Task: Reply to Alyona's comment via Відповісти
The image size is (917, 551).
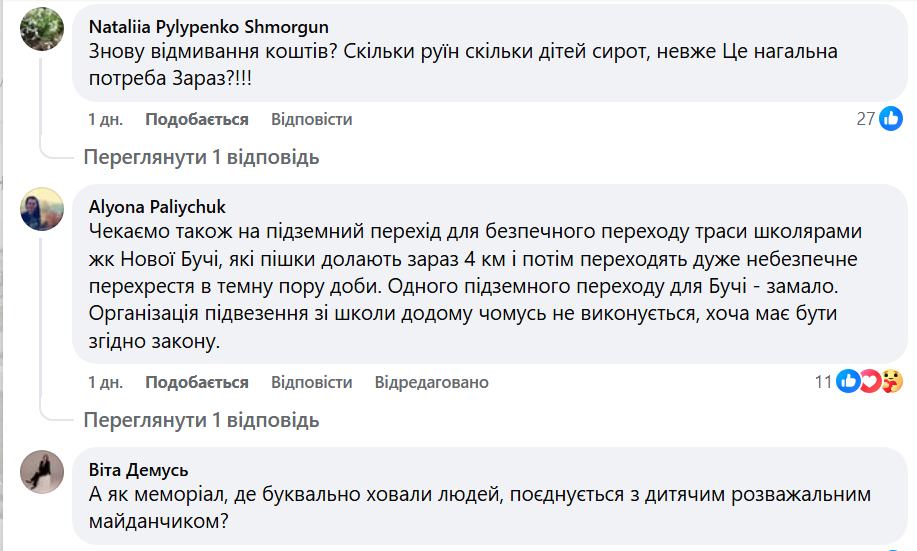Action: click(x=311, y=382)
